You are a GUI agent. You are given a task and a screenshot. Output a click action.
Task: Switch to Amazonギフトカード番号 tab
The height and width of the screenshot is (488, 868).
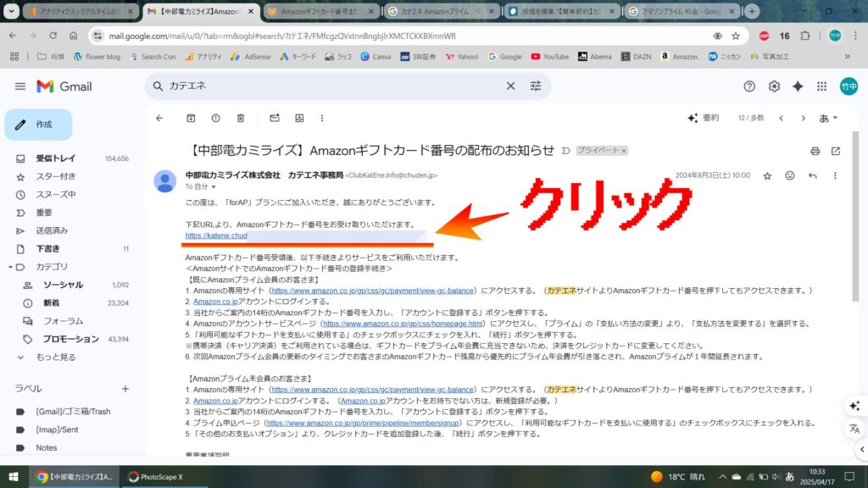pyautogui.click(x=320, y=11)
